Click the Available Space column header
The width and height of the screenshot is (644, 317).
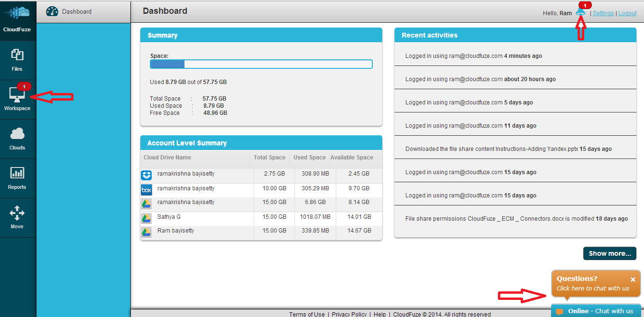(352, 158)
